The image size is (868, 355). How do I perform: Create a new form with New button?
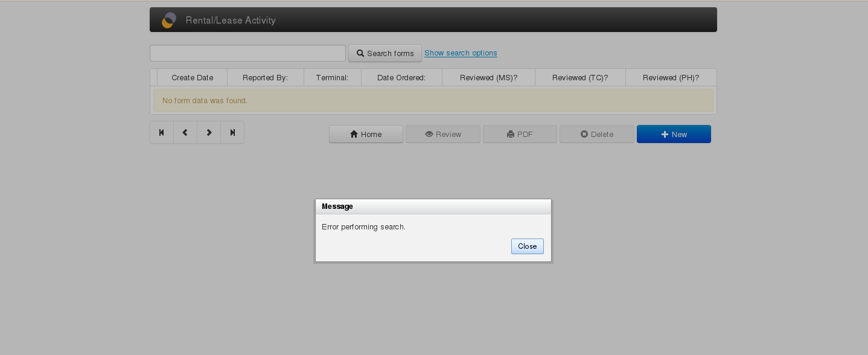pos(674,134)
